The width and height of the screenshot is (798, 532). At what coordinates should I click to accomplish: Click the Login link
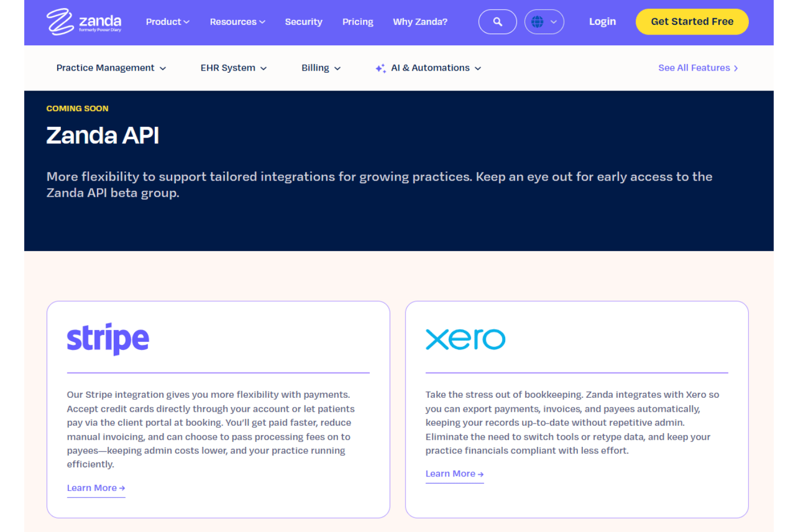click(602, 22)
